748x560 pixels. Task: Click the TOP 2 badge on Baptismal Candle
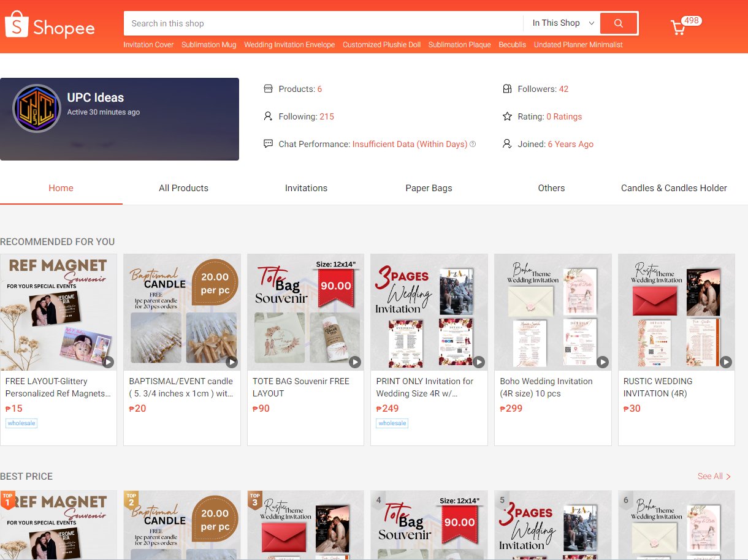coord(131,499)
